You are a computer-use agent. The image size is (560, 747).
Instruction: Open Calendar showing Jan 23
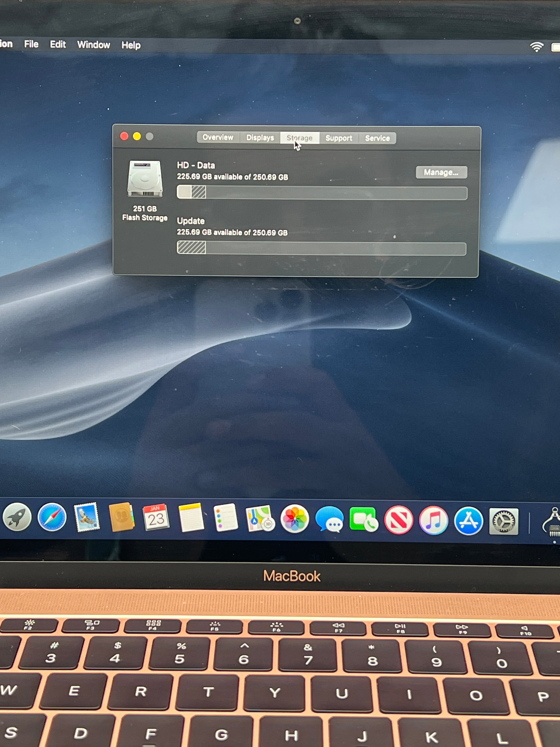[156, 518]
